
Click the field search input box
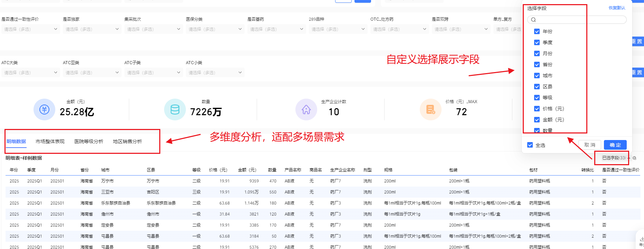click(x=580, y=20)
